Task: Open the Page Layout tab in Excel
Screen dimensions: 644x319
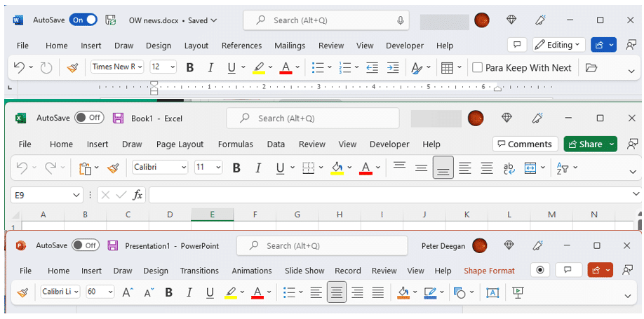Action: (x=180, y=144)
